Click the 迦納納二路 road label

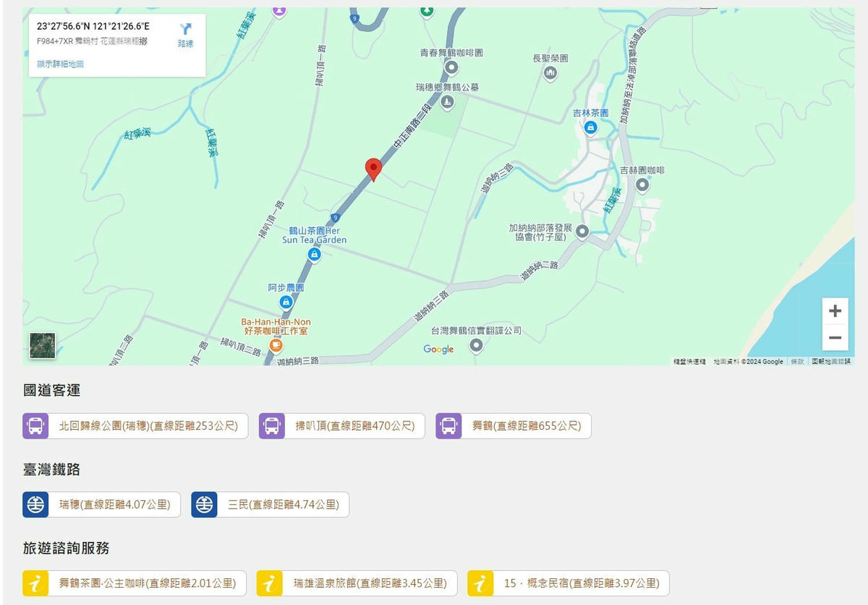click(539, 271)
